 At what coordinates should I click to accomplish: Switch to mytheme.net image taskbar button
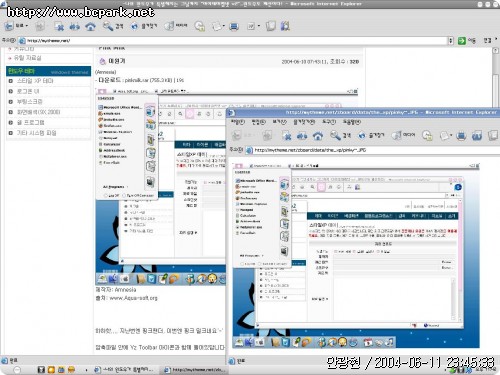[x=194, y=369]
